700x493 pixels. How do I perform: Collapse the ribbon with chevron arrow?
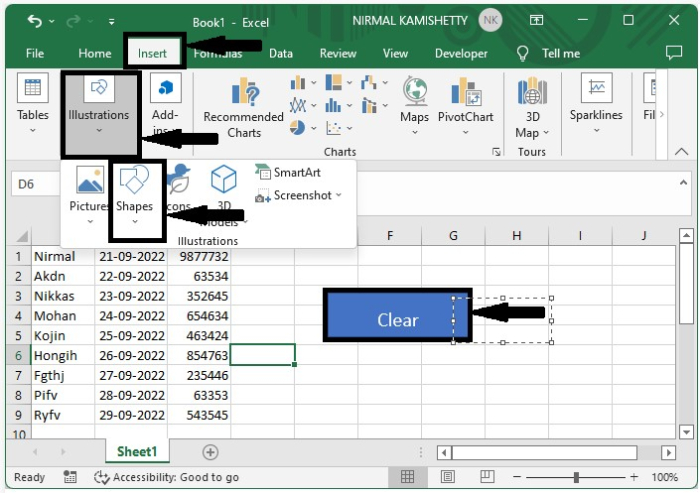(x=681, y=152)
